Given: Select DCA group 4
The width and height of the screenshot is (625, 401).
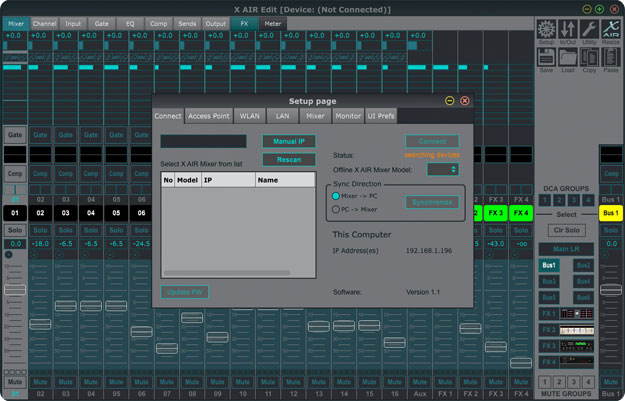Looking at the screenshot, I should point(588,200).
